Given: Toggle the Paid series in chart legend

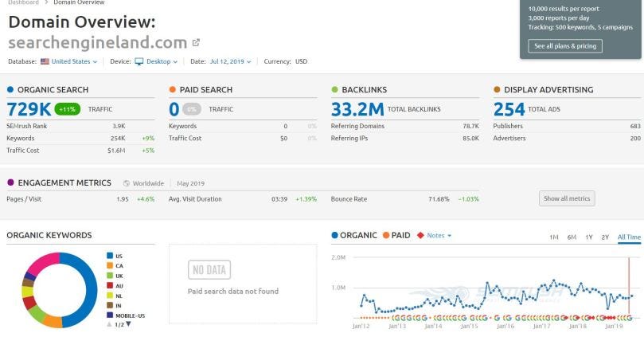Looking at the screenshot, I should click(x=396, y=236).
